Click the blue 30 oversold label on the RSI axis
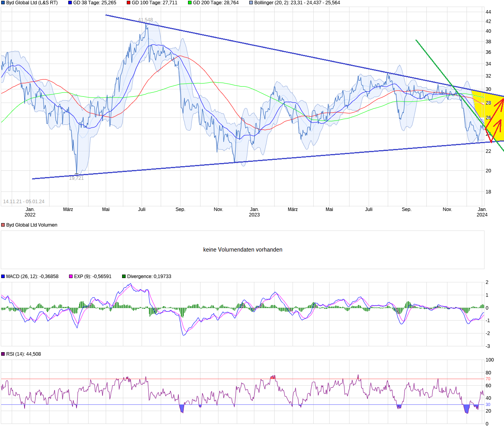Screen dimensions: 504x429 488,405
